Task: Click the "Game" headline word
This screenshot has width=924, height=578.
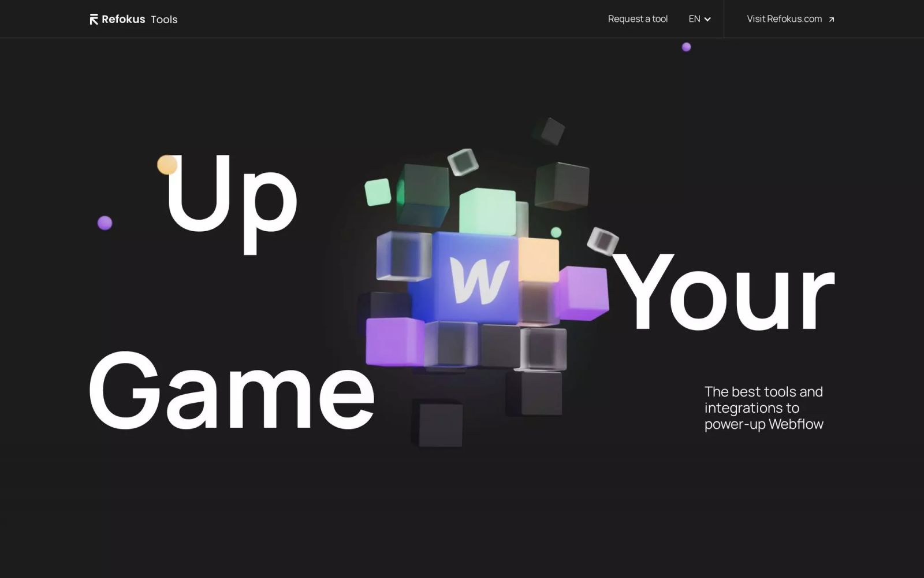Action: [x=232, y=390]
